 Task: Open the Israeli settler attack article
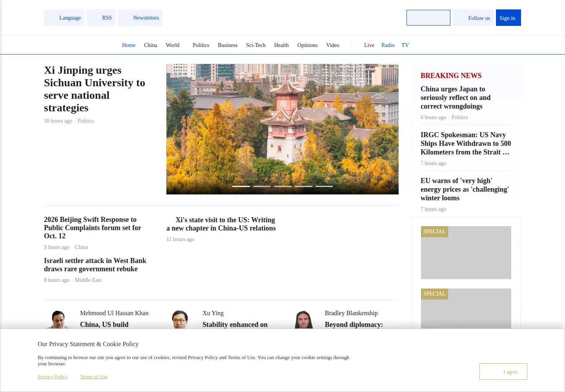95,265
